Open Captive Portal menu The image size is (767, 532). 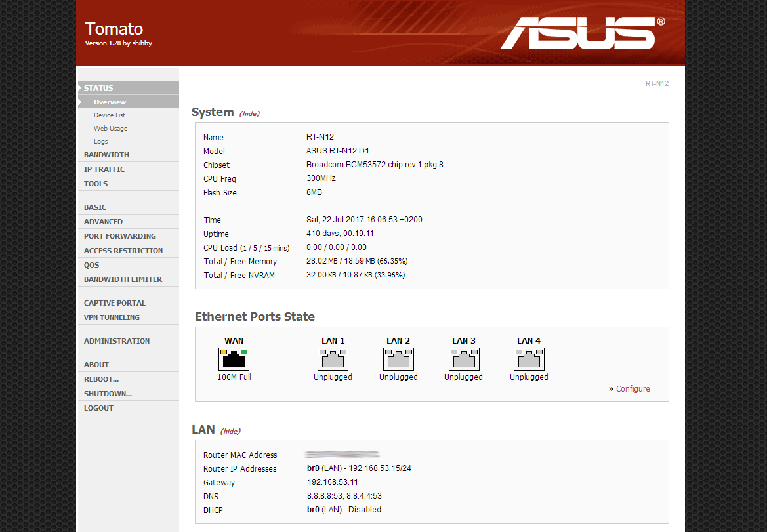click(129, 303)
